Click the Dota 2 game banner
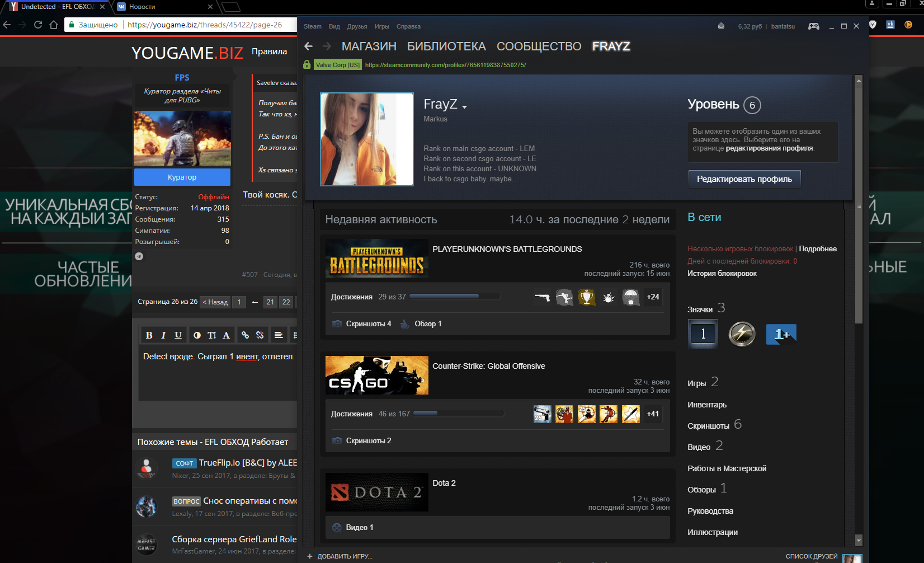The width and height of the screenshot is (924, 563). tap(377, 492)
